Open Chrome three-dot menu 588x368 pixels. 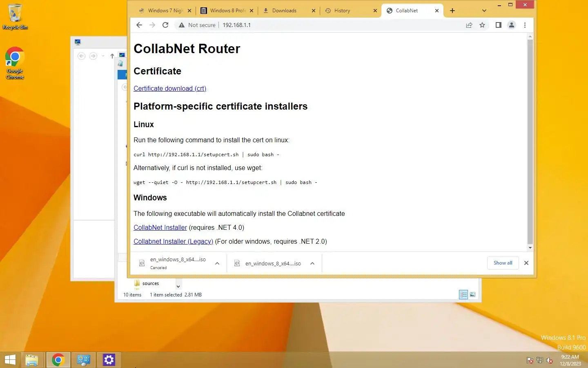pyautogui.click(x=525, y=25)
